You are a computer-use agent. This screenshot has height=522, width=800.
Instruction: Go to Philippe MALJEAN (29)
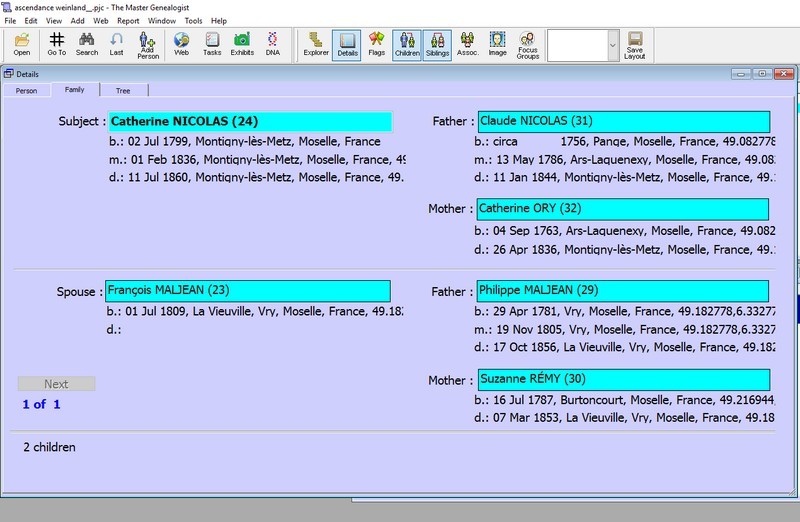[622, 291]
